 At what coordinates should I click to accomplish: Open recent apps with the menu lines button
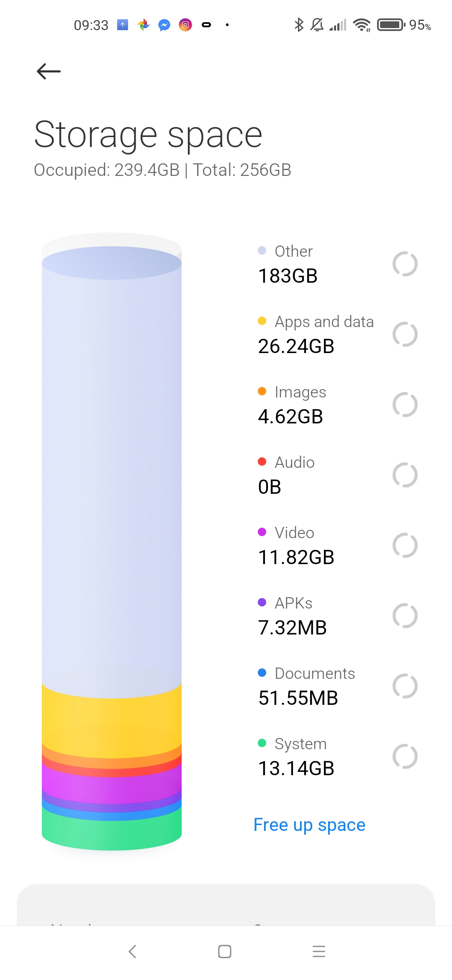pyautogui.click(x=319, y=952)
